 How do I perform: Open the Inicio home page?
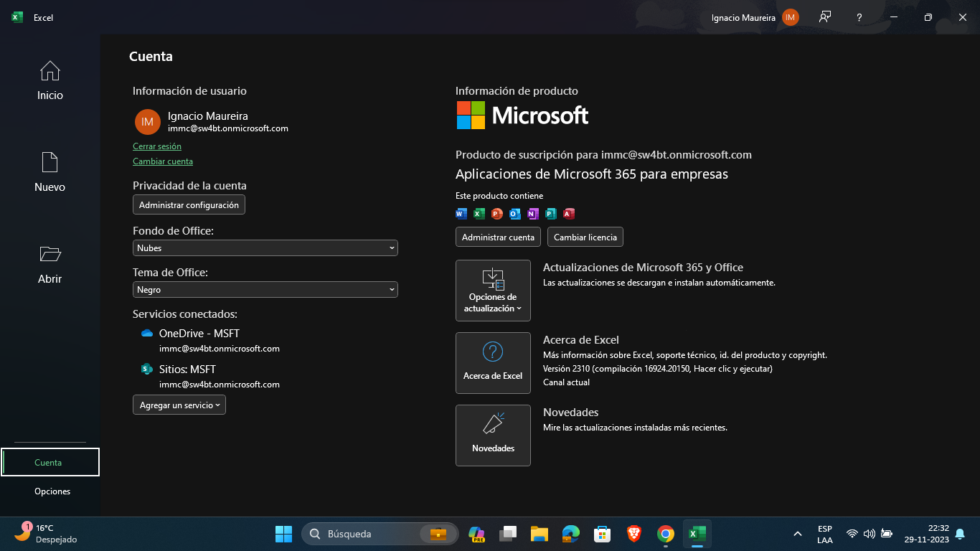[x=50, y=80]
